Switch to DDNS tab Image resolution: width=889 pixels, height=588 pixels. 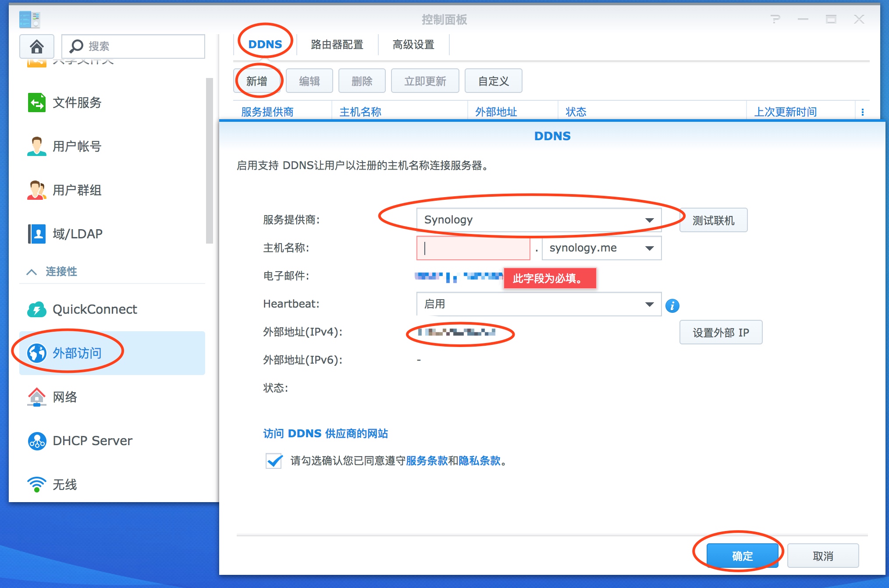(x=265, y=44)
